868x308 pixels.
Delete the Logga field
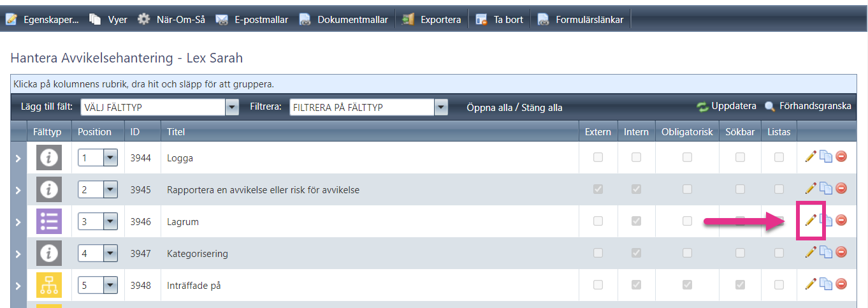(841, 156)
